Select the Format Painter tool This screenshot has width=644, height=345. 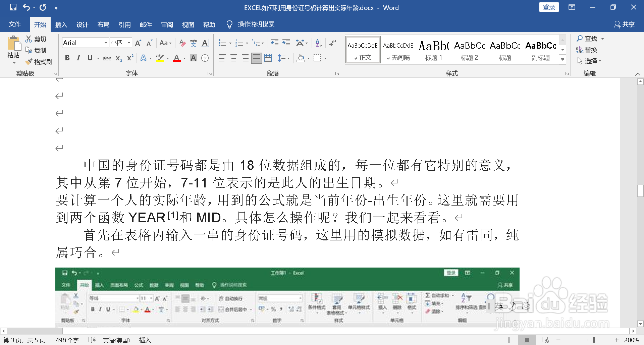[x=39, y=62]
